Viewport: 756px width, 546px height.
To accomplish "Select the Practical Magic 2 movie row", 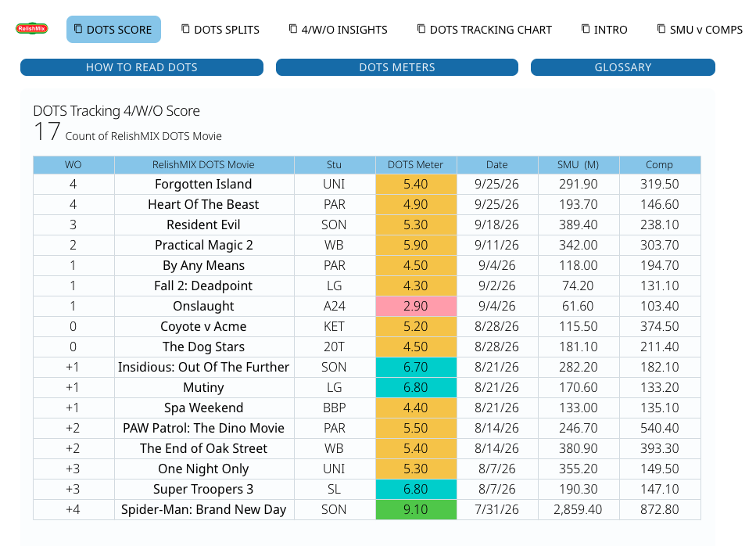I will click(367, 245).
